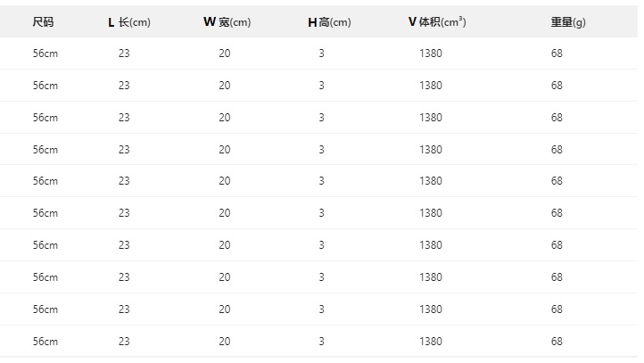Click weight value 68 in eighth row
The height and width of the screenshot is (363, 644).
557,277
